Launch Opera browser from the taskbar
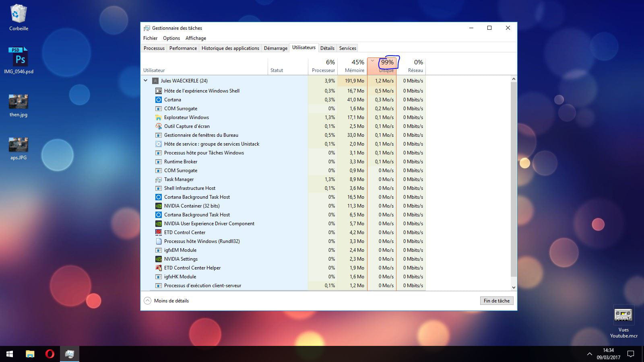This screenshot has width=644, height=362. tap(50, 354)
